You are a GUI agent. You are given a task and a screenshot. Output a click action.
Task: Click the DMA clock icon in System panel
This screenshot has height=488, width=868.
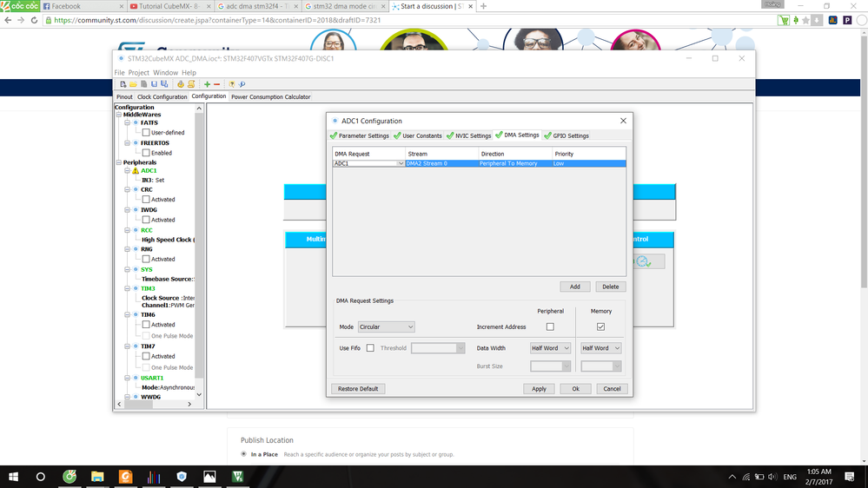[x=643, y=261]
